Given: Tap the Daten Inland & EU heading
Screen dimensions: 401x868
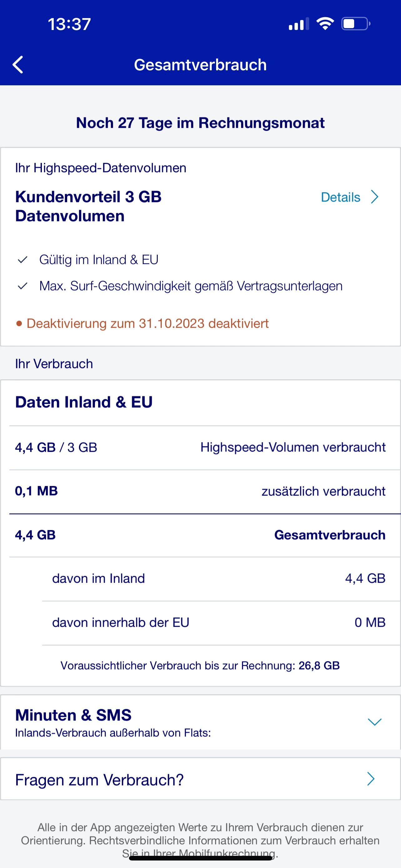Looking at the screenshot, I should point(84,402).
